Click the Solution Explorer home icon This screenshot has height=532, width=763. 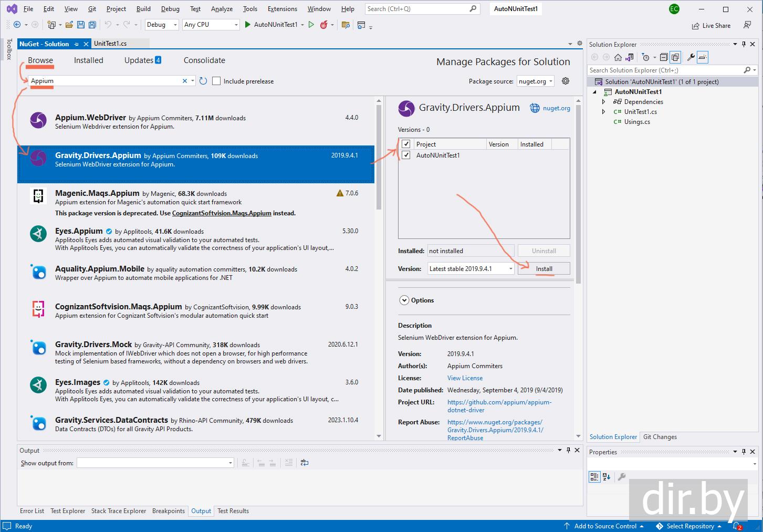tap(618, 57)
